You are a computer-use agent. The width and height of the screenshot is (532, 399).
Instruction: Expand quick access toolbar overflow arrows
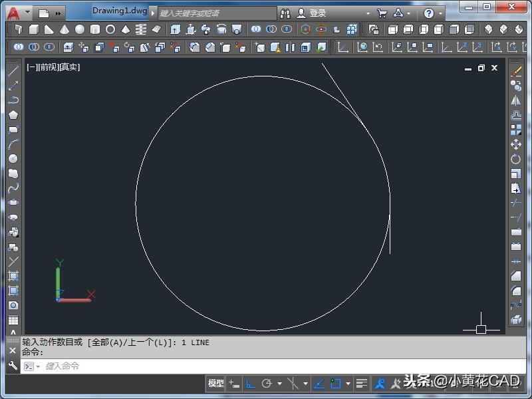(58, 13)
